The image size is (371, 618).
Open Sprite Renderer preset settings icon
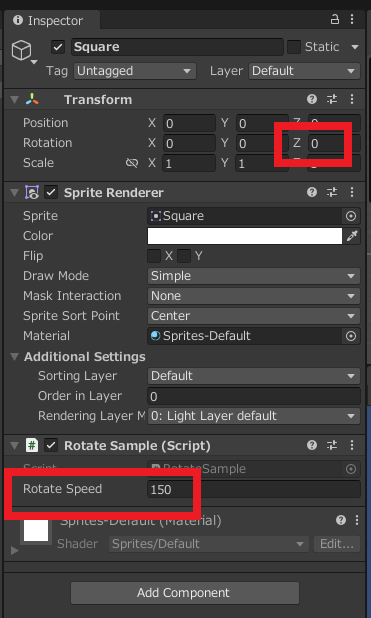click(x=332, y=192)
